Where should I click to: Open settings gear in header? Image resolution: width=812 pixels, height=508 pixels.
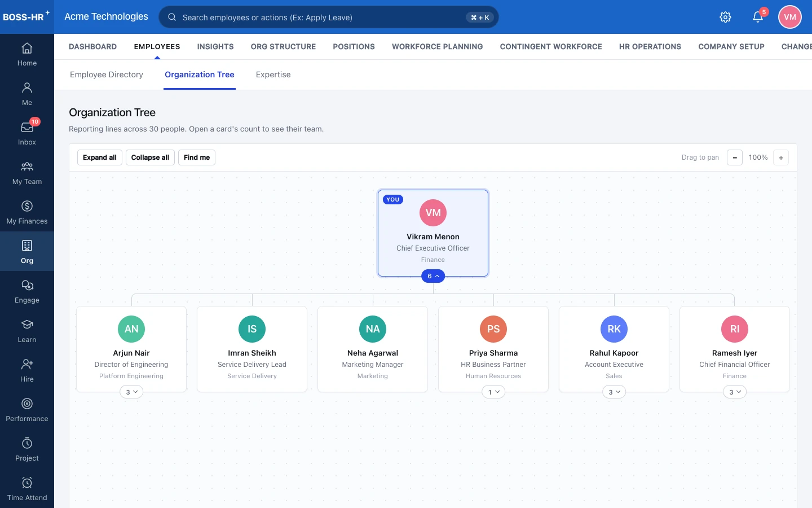pyautogui.click(x=726, y=17)
